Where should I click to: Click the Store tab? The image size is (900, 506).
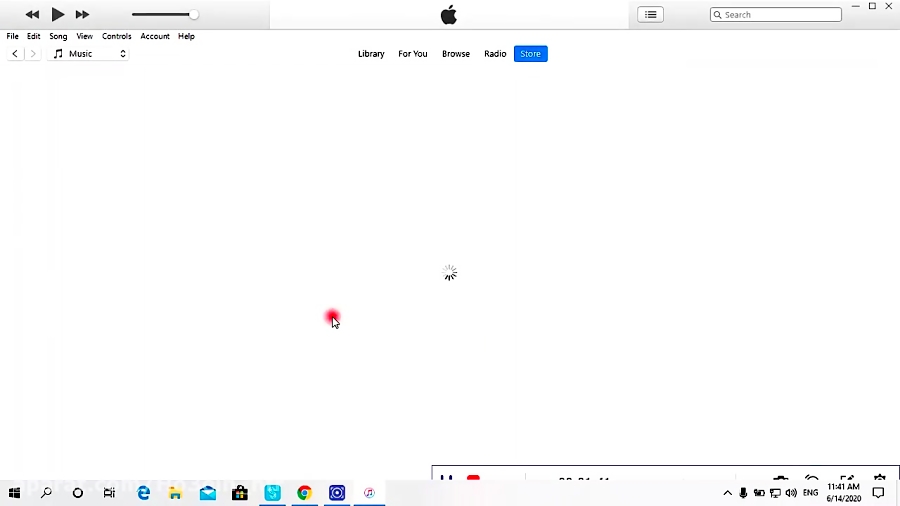click(530, 54)
